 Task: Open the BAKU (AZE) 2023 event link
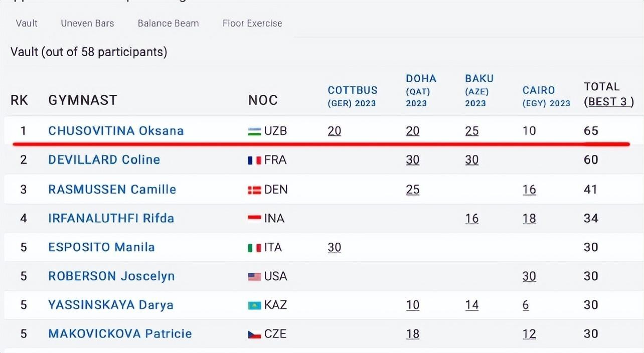point(479,90)
